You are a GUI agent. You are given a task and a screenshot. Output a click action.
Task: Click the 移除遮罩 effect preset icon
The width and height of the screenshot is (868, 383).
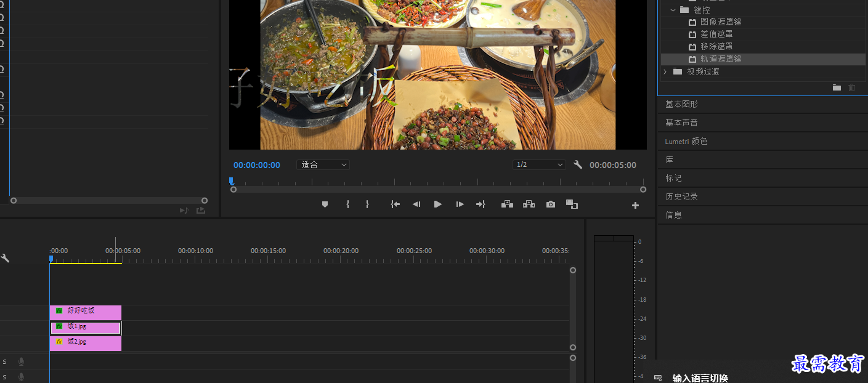coord(692,47)
